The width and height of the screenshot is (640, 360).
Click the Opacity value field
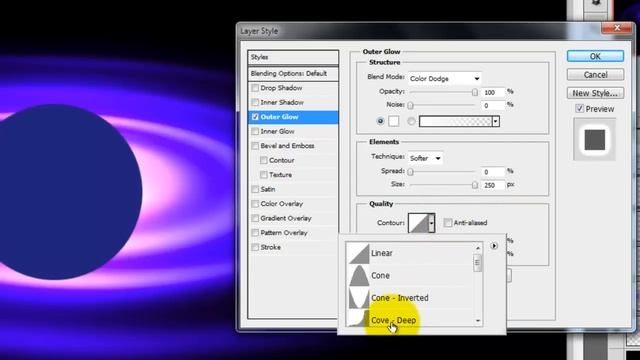tap(493, 93)
